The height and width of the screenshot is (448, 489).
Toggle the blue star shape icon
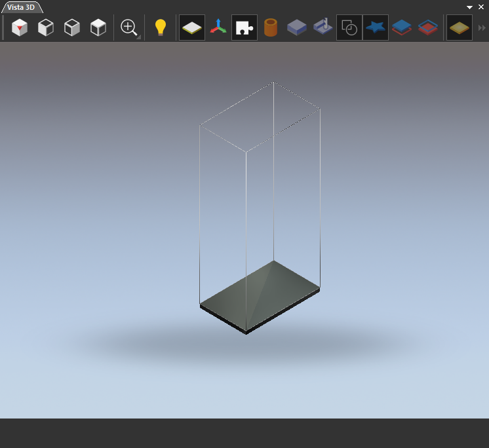[376, 28]
